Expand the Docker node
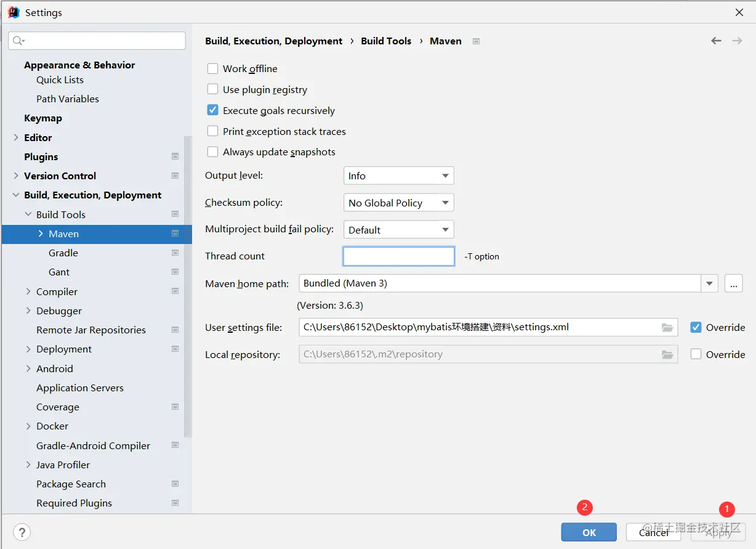Image resolution: width=756 pixels, height=549 pixels. tap(28, 426)
